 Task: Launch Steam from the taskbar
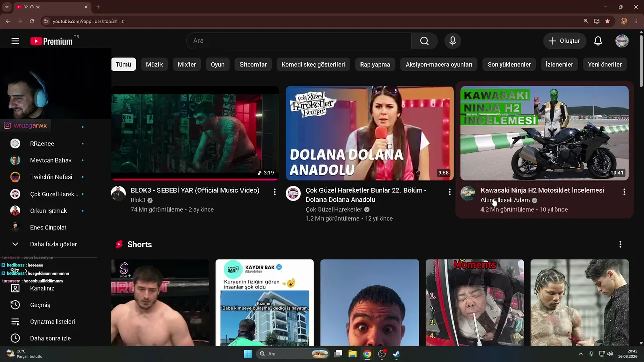396,354
